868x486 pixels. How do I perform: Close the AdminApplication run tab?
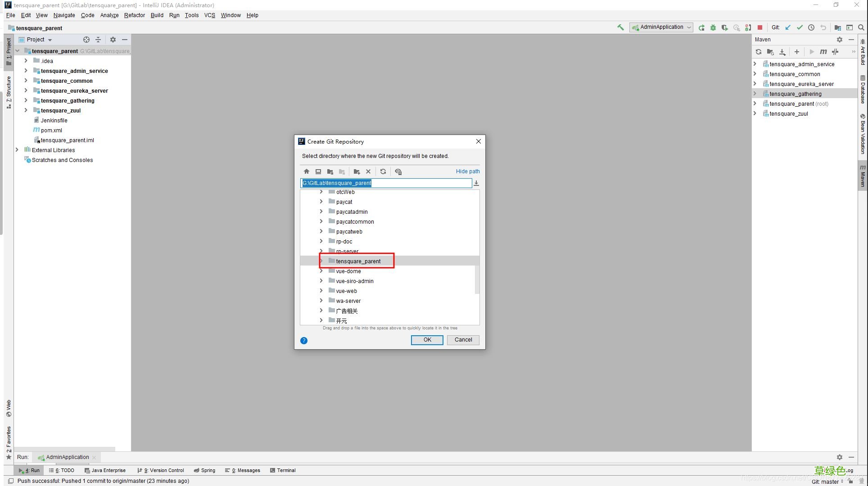[94, 458]
